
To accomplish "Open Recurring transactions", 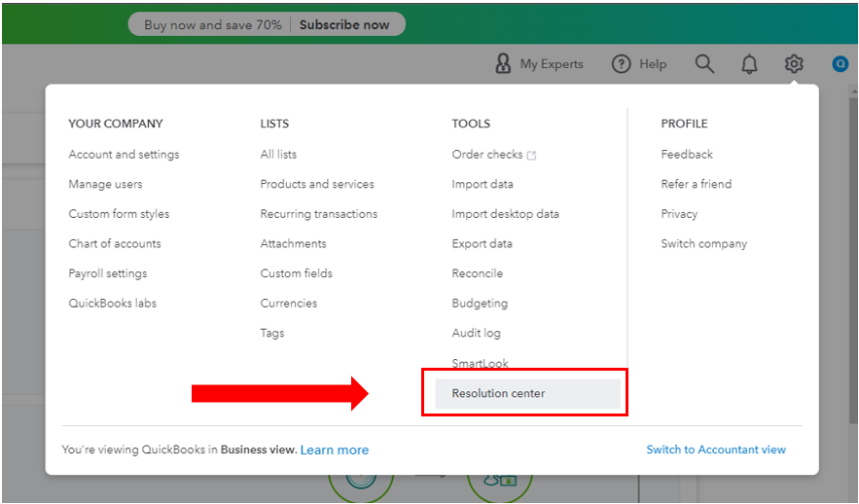I will [319, 214].
